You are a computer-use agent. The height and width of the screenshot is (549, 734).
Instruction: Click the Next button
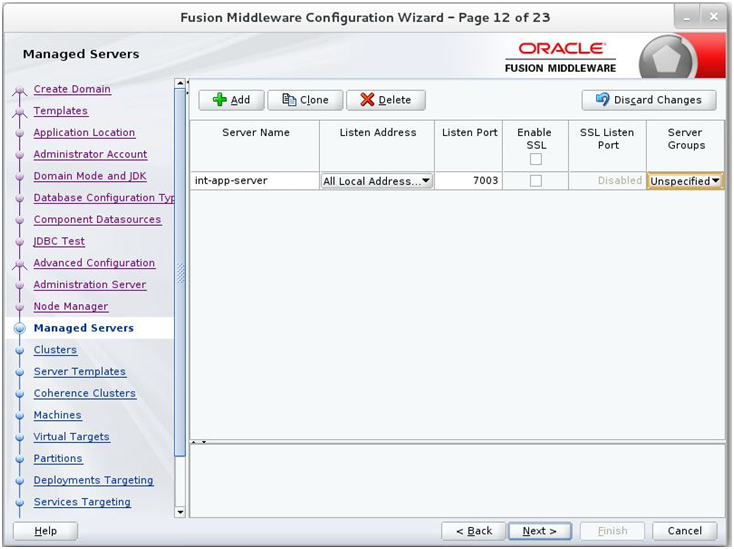540,531
